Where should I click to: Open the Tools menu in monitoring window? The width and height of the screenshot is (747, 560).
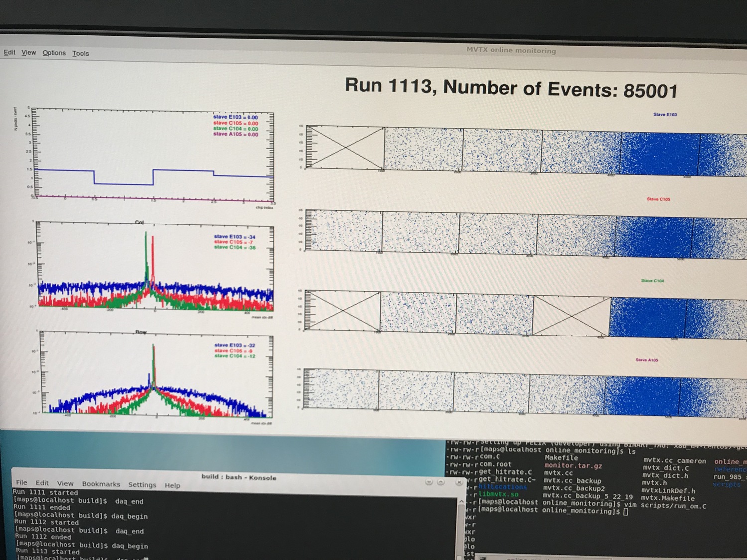[80, 53]
